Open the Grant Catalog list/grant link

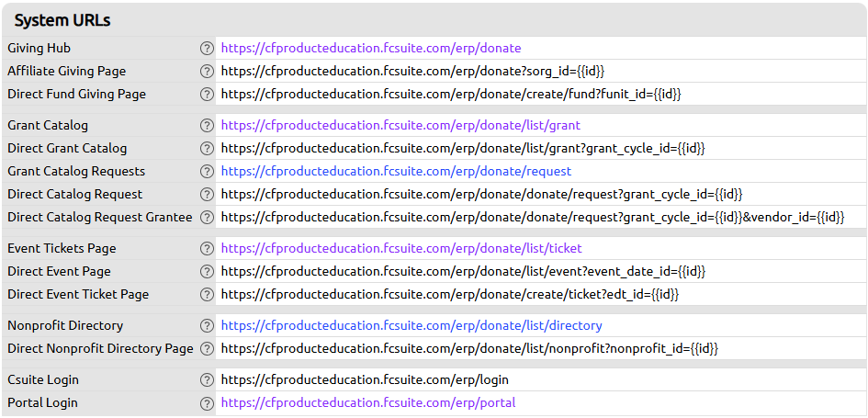400,126
